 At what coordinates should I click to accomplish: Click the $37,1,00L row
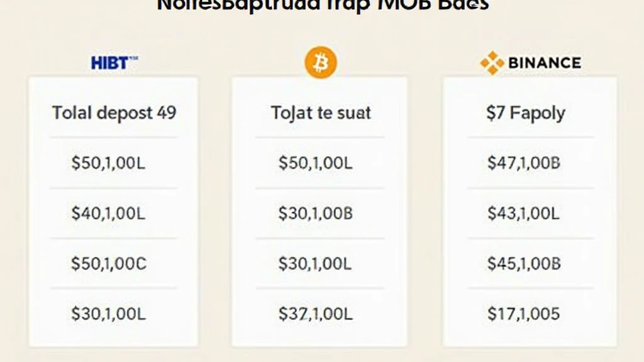pos(316,313)
